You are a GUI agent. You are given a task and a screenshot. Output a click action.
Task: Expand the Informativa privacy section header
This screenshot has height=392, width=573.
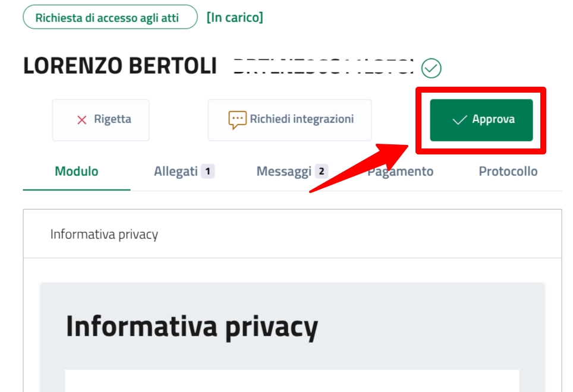(x=104, y=234)
